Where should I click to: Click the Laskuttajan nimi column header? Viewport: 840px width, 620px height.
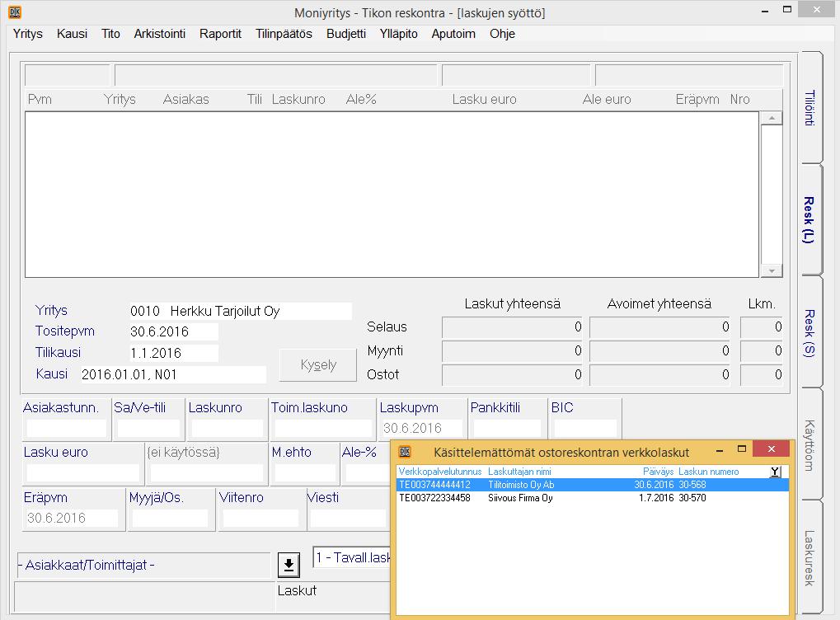pos(519,472)
